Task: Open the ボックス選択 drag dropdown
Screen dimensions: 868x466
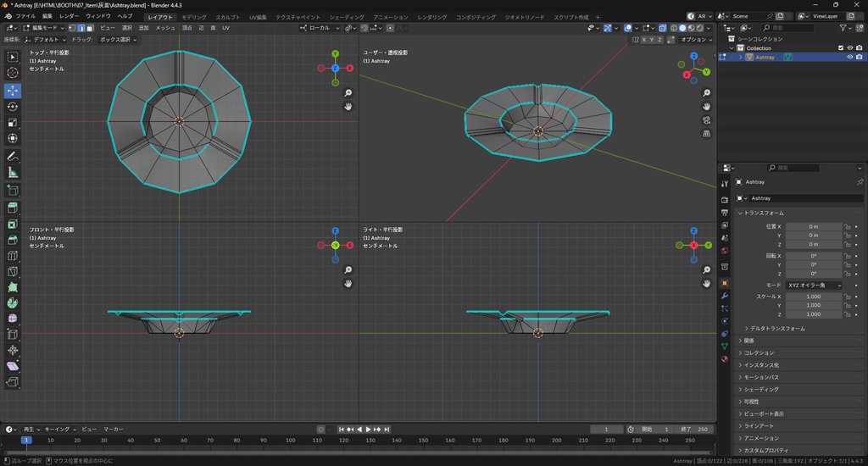Action: [x=118, y=40]
